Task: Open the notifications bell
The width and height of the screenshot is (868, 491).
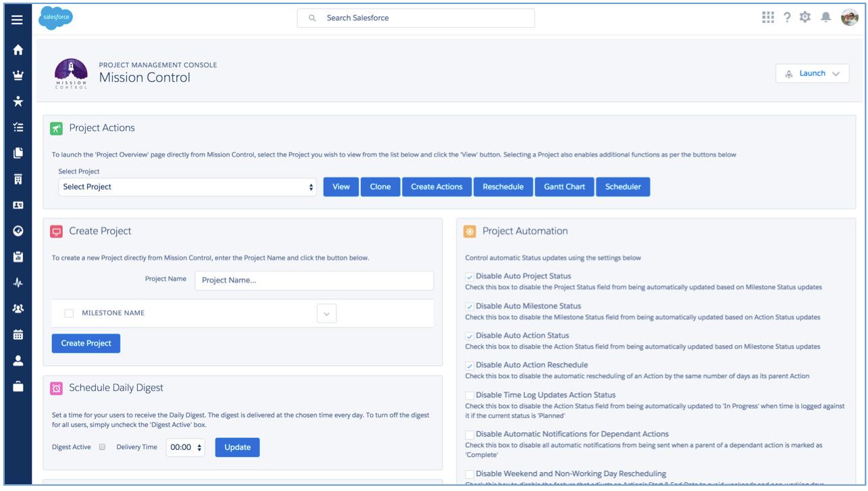Action: 825,18
